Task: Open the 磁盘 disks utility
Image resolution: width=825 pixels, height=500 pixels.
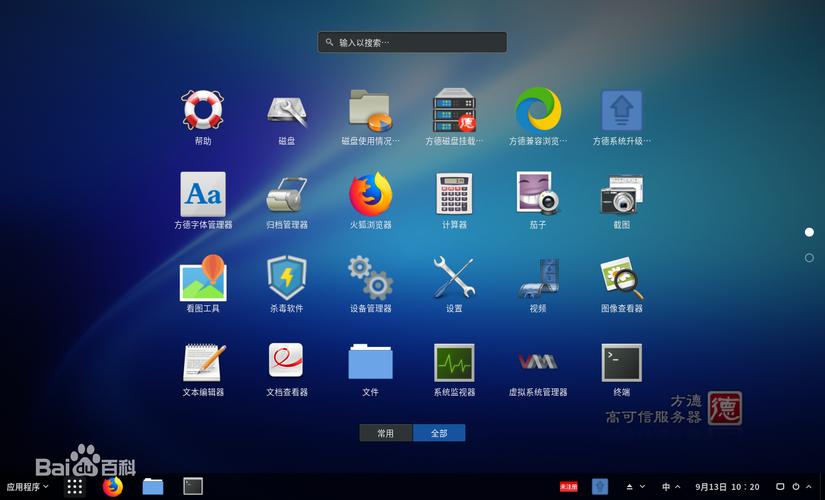Action: [x=286, y=110]
